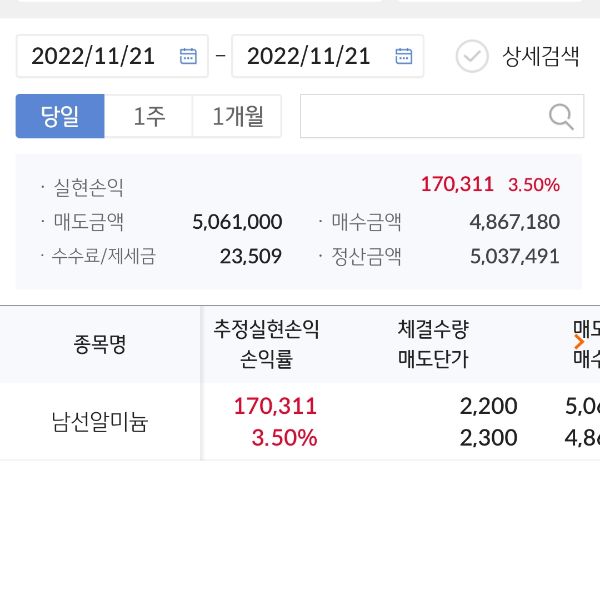600x600 pixels.
Task: Click the start date field 2022/11/21
Action: pos(94,56)
